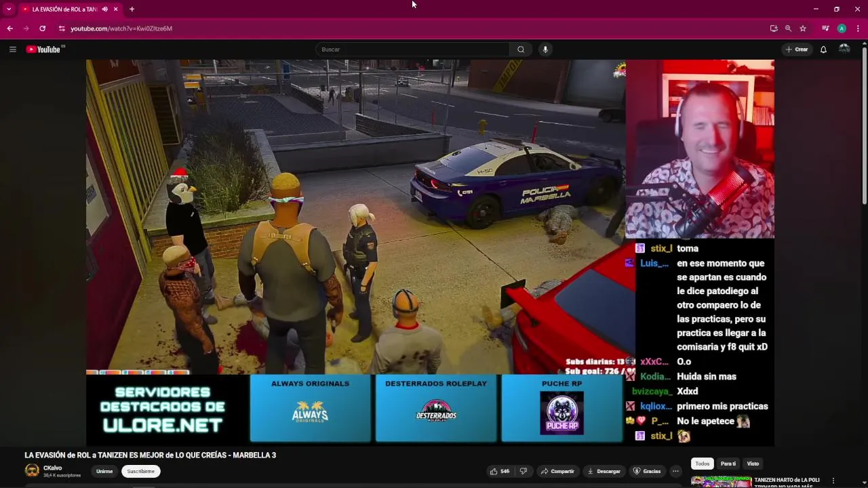
Task: Open the zoom magnifier in the address bar
Action: [x=788, y=28]
